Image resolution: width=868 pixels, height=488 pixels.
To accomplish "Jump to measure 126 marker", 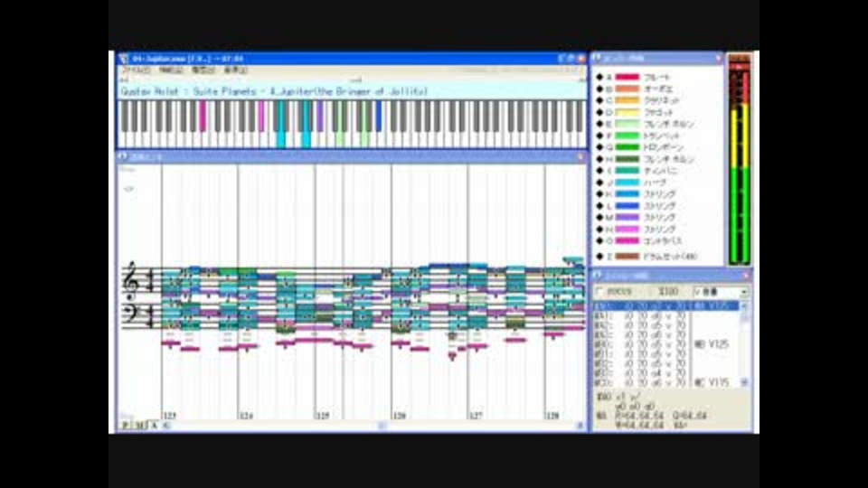I will click(399, 415).
